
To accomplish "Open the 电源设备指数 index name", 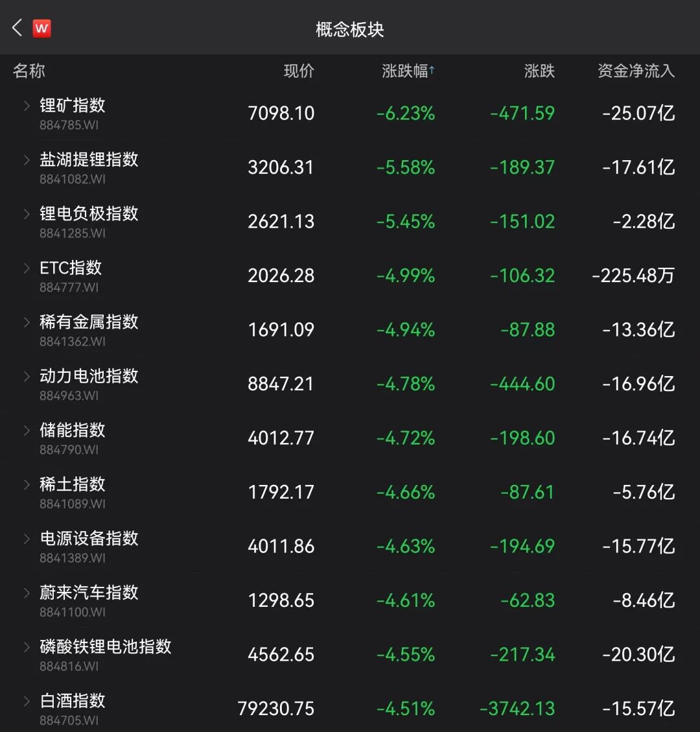I will (89, 539).
